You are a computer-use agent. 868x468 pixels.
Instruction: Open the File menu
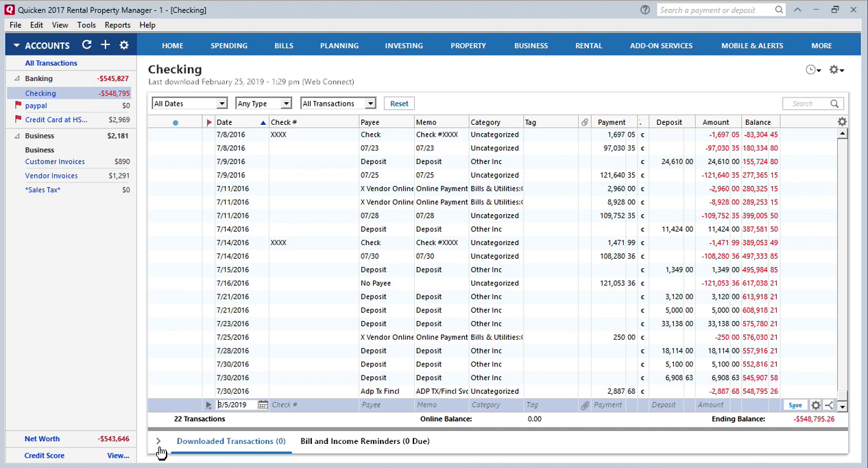[x=15, y=25]
